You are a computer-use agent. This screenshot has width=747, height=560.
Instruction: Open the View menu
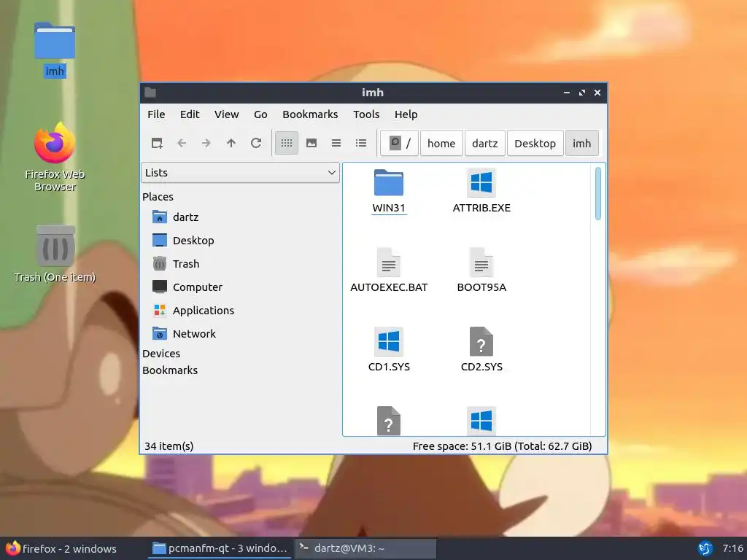click(x=226, y=114)
